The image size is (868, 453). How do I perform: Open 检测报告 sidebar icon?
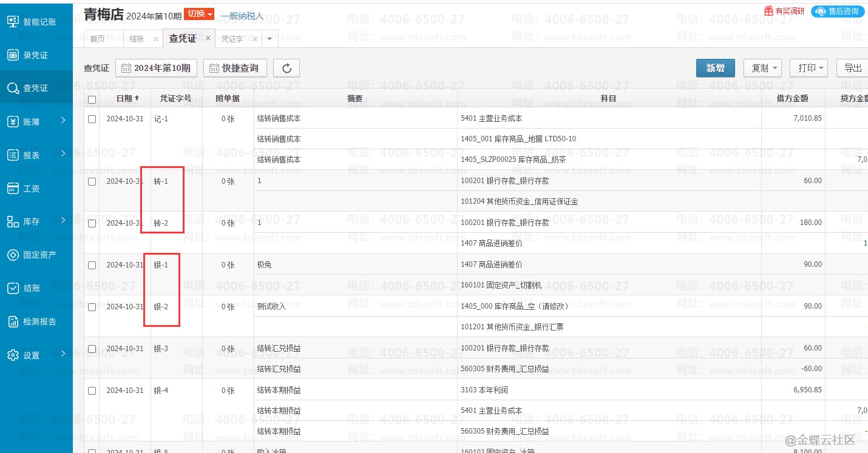[13, 322]
